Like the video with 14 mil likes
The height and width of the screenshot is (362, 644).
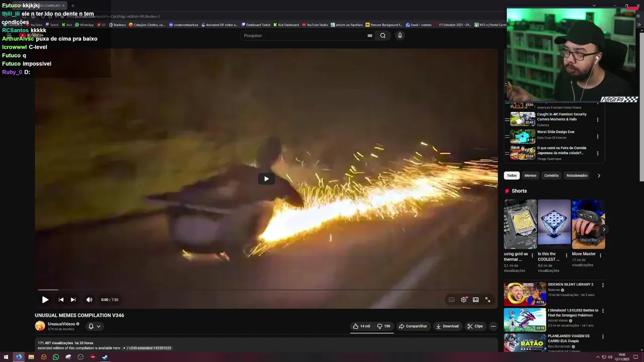click(361, 326)
